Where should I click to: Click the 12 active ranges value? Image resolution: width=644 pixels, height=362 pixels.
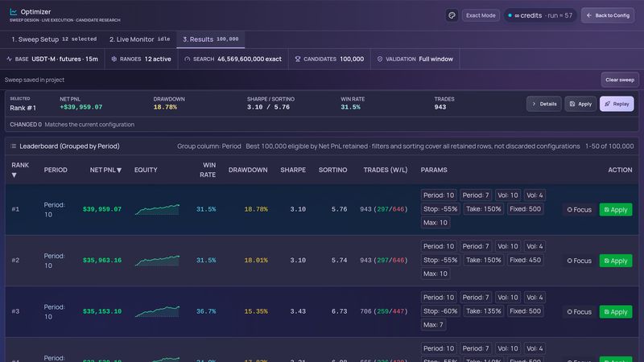[x=158, y=59]
